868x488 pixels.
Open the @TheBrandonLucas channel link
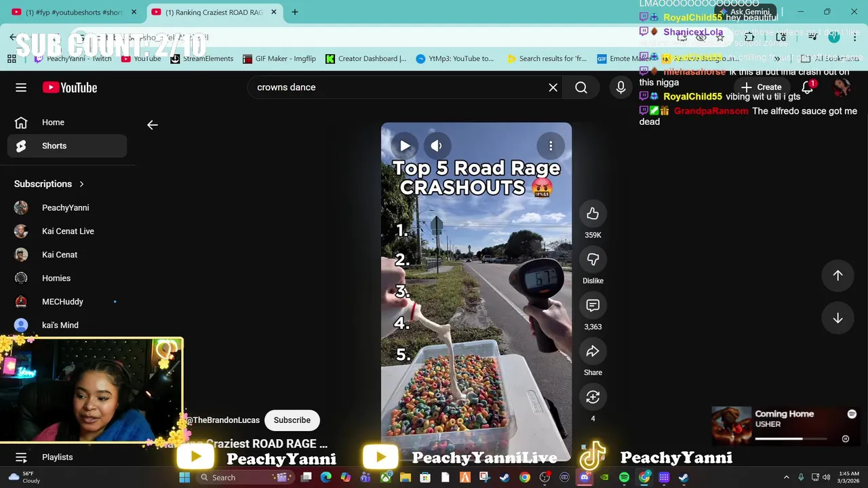click(x=223, y=420)
